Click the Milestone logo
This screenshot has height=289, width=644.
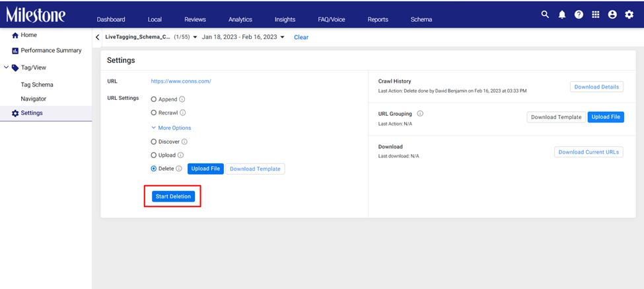[x=36, y=15]
